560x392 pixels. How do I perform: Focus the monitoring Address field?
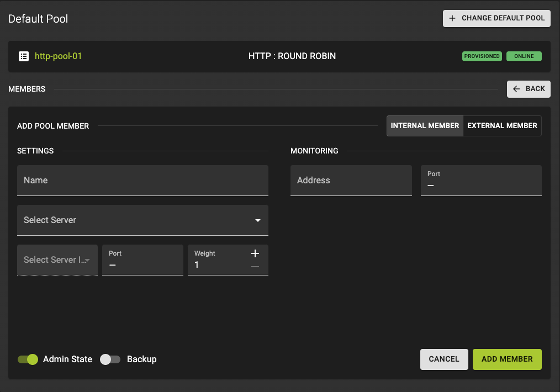(x=351, y=181)
